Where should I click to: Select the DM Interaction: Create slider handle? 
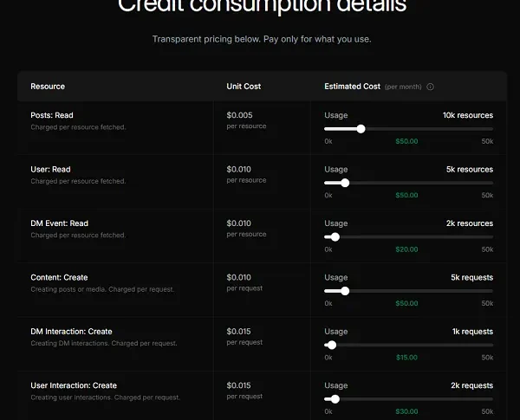click(332, 345)
